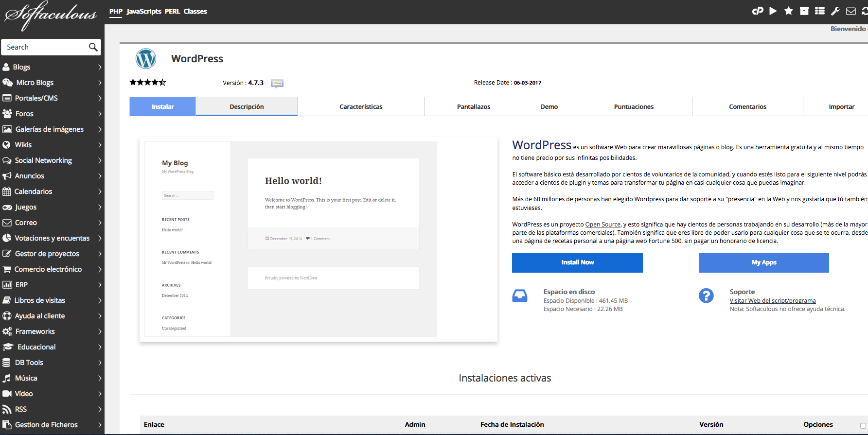Select PHP scripts in top menu
This screenshot has height=435, width=868.
tap(116, 11)
